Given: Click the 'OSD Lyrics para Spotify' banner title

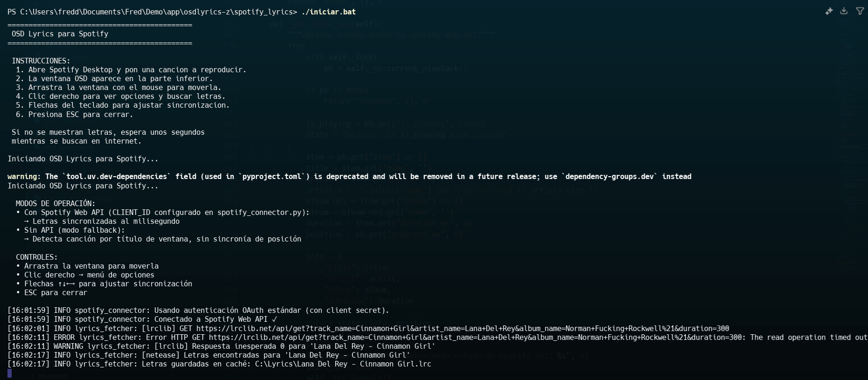Looking at the screenshot, I should click(60, 34).
